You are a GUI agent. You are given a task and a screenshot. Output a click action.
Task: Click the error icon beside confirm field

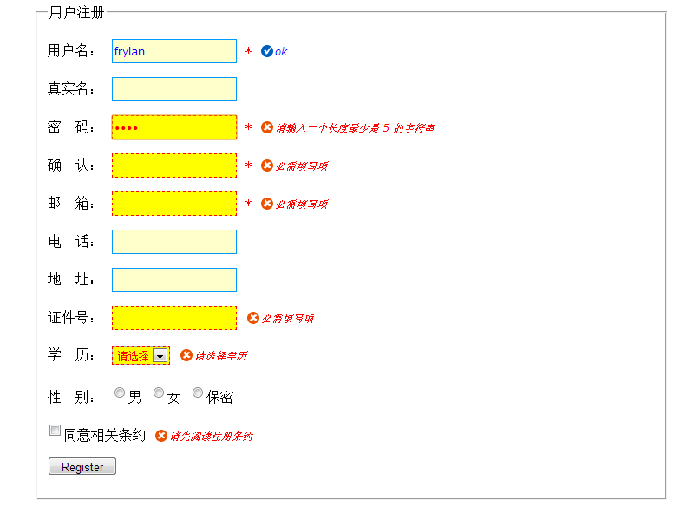point(267,166)
